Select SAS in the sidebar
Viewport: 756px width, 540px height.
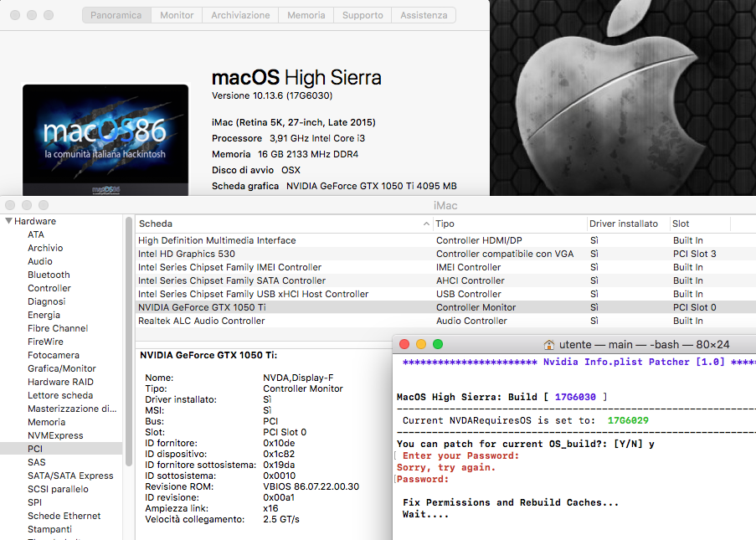pos(37,462)
